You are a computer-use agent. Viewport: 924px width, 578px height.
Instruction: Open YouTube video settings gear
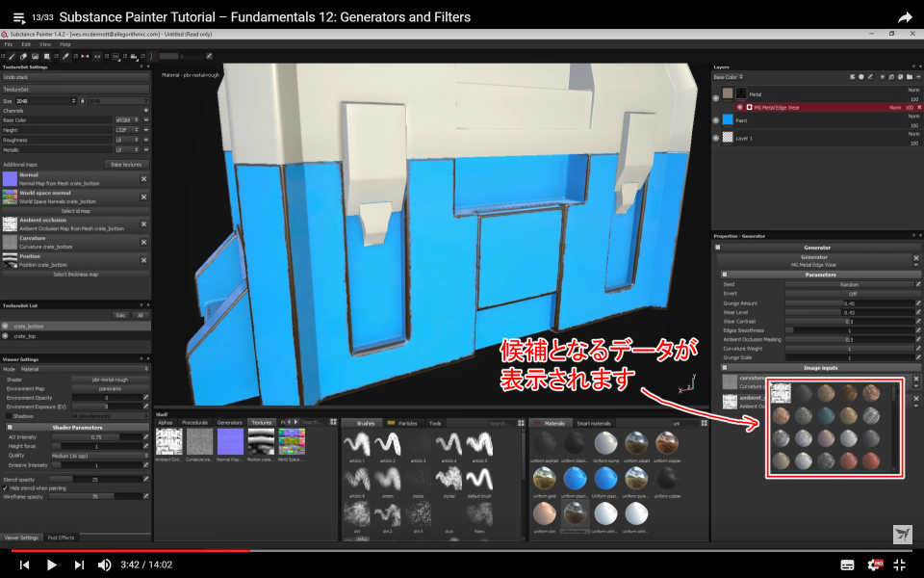875,565
